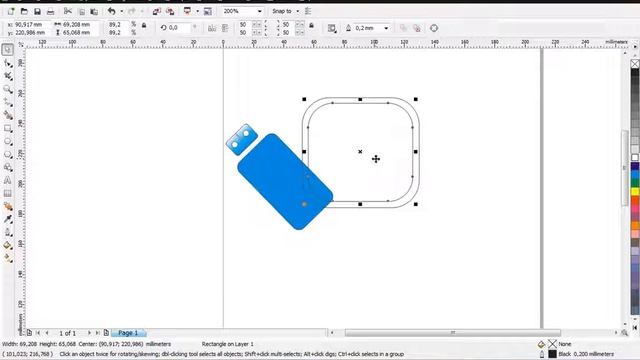Image resolution: width=640 pixels, height=360 pixels.
Task: Click the horizontal scrollbar thumb
Action: 453,333
